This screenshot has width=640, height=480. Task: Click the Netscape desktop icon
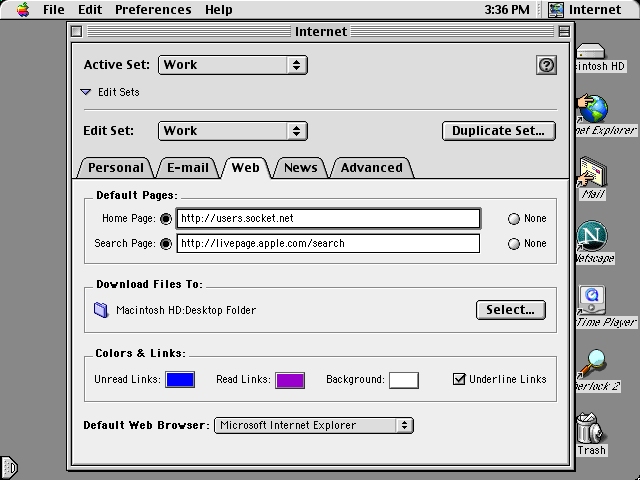[x=592, y=236]
